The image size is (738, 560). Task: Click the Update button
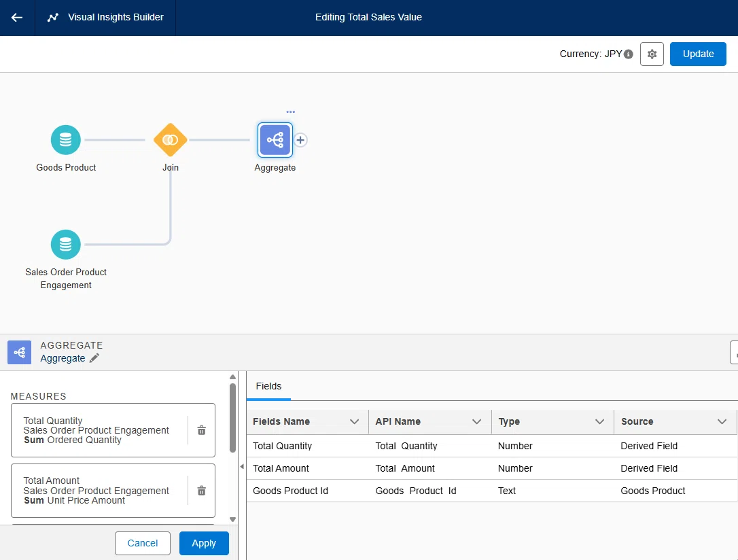698,54
